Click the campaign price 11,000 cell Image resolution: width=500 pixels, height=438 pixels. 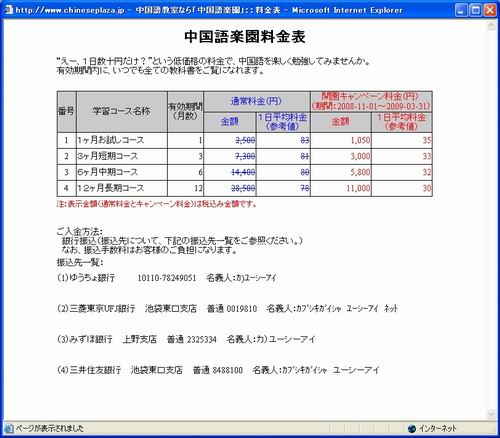tap(358, 188)
